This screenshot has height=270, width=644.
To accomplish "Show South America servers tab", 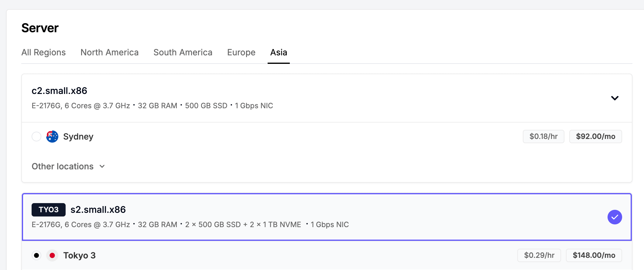I will 183,52.
